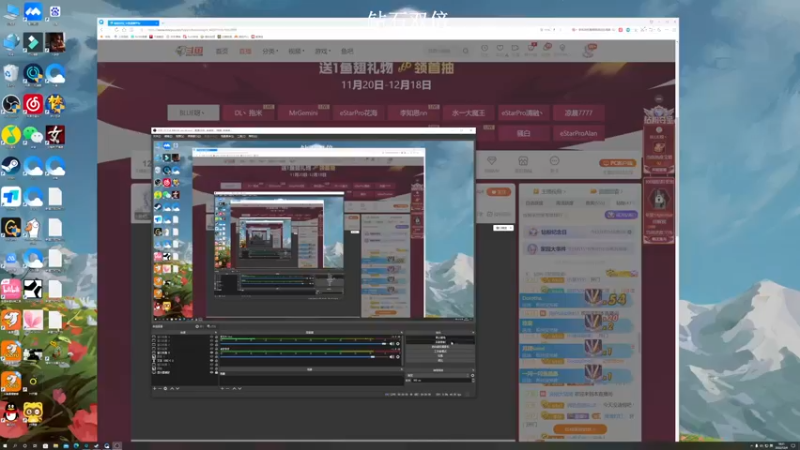This screenshot has height=450, width=800.
Task: Click the browser back arrow button
Action: (102, 30)
